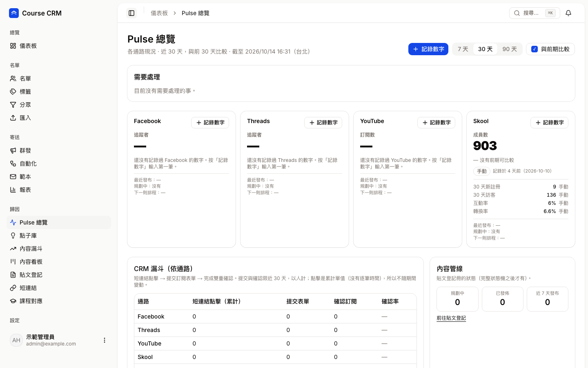The height and width of the screenshot is (368, 588).
Task: Click the 近 7 天發布 count tile
Action: 548,299
